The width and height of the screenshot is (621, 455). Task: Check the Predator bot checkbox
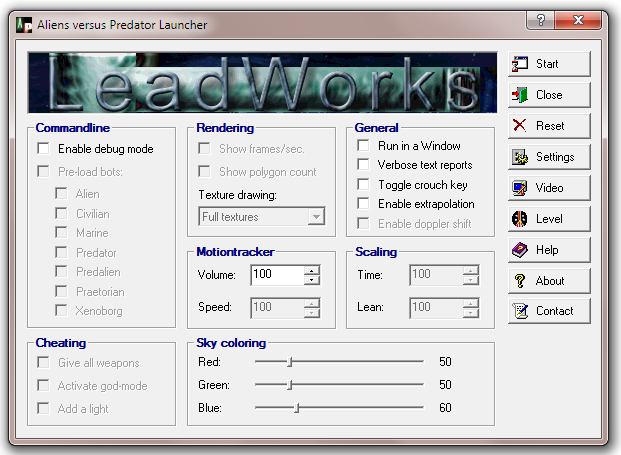pos(61,252)
